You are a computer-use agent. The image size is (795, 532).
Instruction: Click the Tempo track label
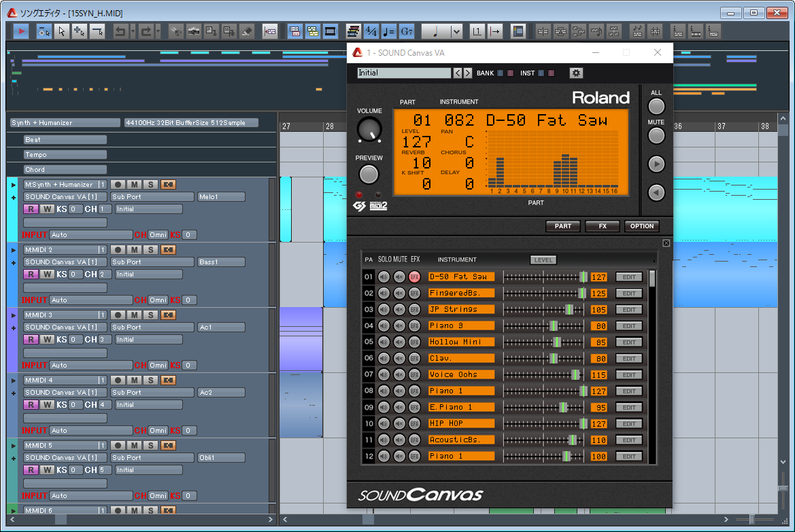click(65, 154)
